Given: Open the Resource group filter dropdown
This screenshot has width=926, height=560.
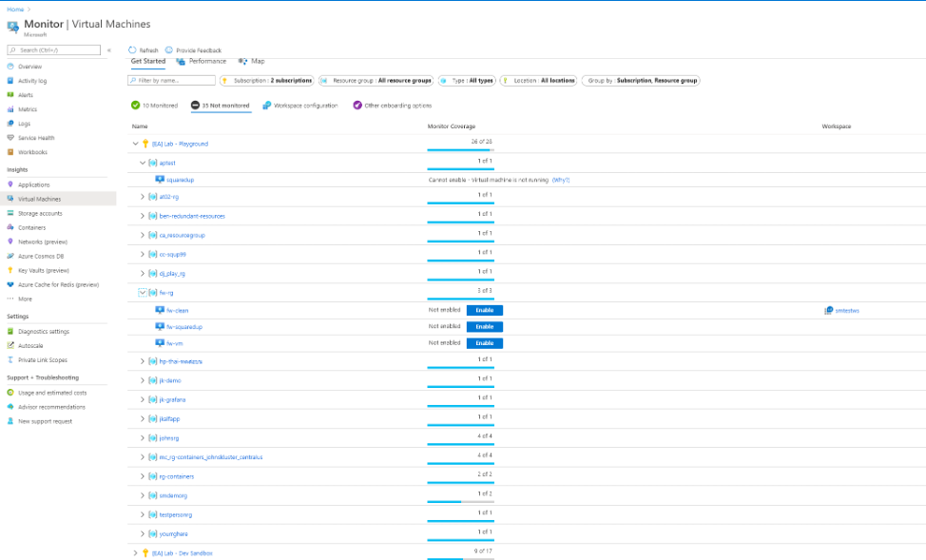Looking at the screenshot, I should click(376, 80).
